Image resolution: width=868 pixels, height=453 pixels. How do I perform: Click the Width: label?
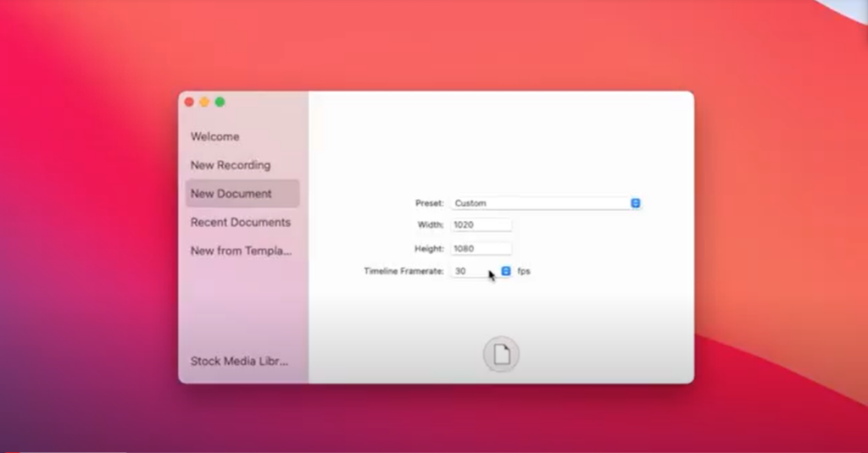431,224
